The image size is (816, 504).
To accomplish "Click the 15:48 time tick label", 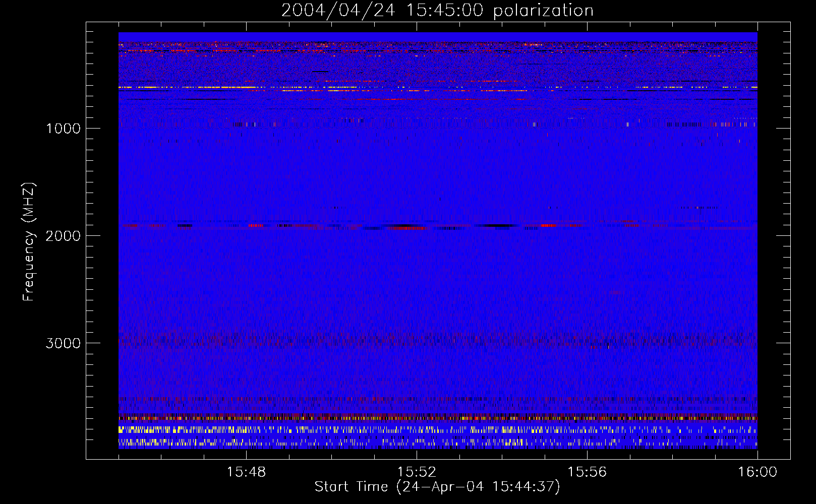I will 246,472.
